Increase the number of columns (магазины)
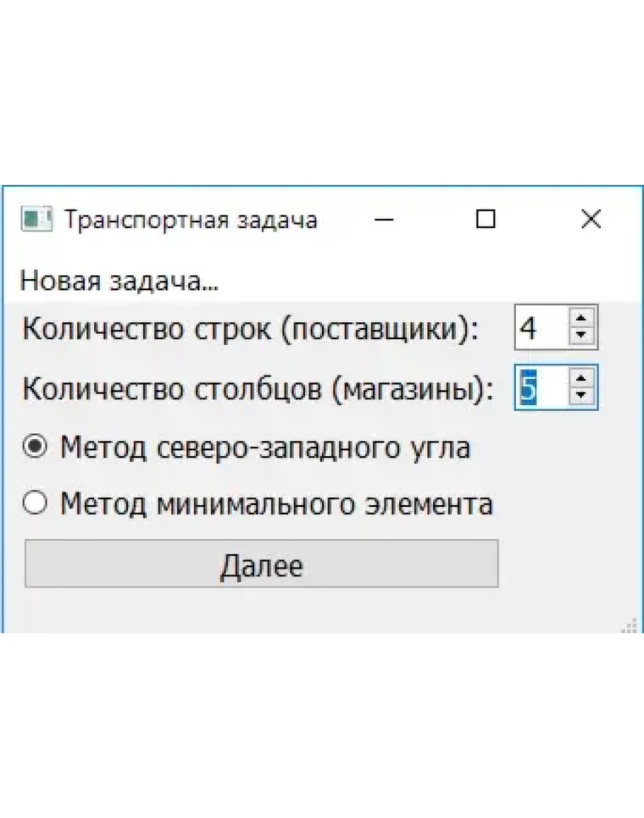 (582, 380)
